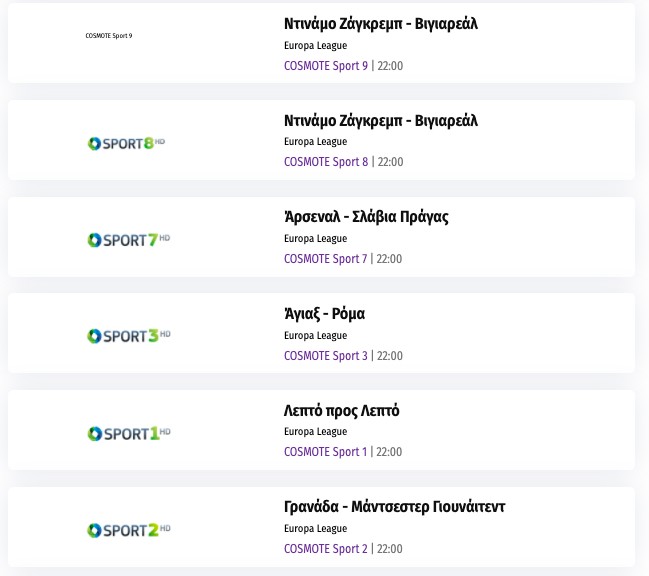This screenshot has height=576, width=649.
Task: Click the COSMOTE Sport 8 HD logo
Action: 126,143
